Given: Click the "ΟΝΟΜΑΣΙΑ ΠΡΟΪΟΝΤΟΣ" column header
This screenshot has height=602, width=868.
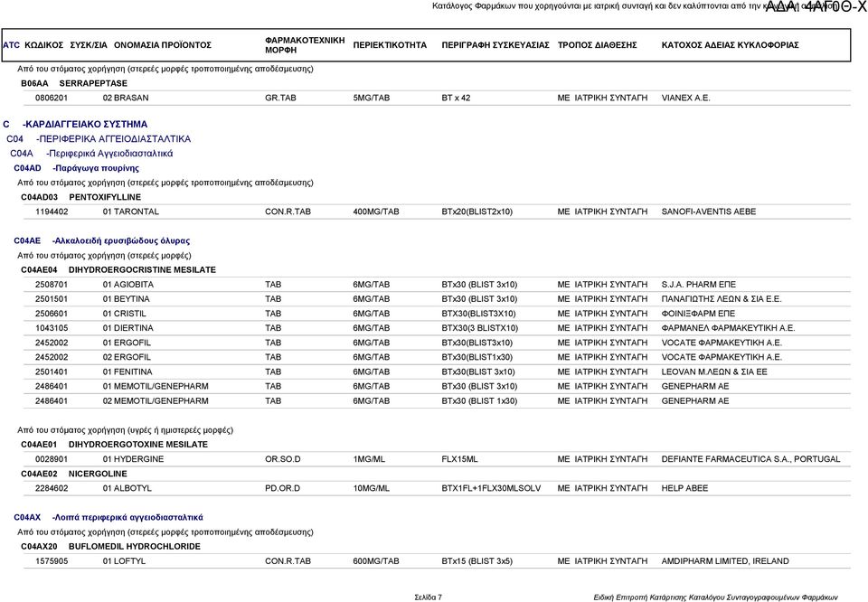Looking at the screenshot, I should (x=163, y=45).
